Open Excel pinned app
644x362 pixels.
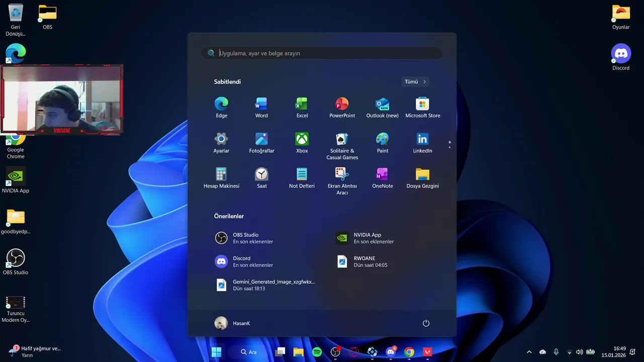pos(302,108)
